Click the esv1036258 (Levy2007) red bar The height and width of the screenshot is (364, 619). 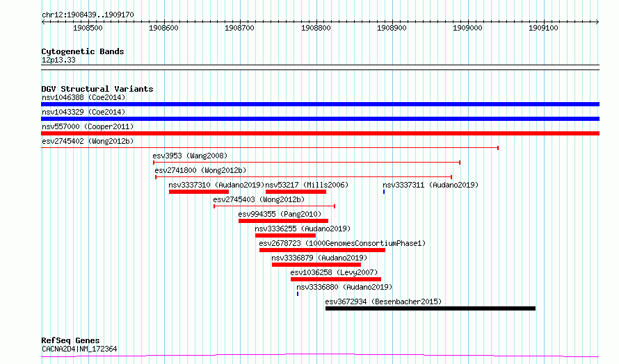(x=336, y=279)
